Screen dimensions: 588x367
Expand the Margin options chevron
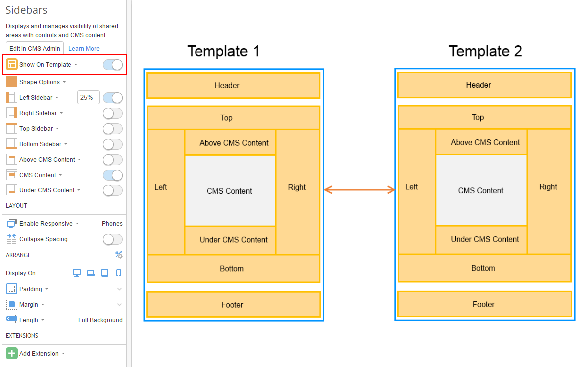[x=119, y=305]
